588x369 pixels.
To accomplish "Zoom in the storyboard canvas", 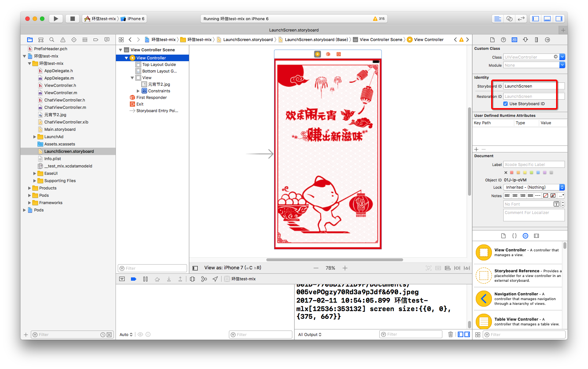I will pos(345,268).
